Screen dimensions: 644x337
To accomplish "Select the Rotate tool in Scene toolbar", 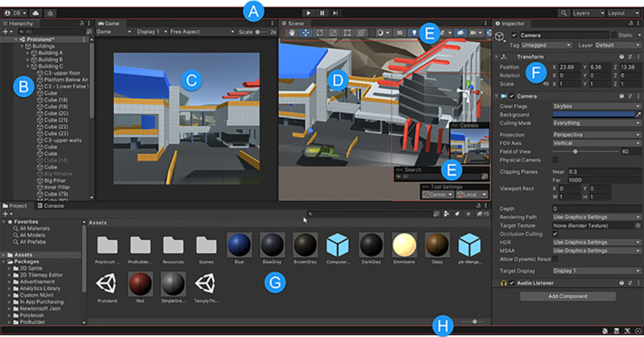I will coord(319,33).
